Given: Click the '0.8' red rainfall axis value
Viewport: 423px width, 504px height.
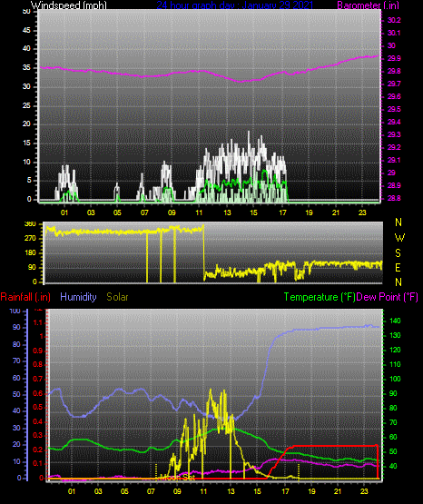Looking at the screenshot, I should point(38,365).
